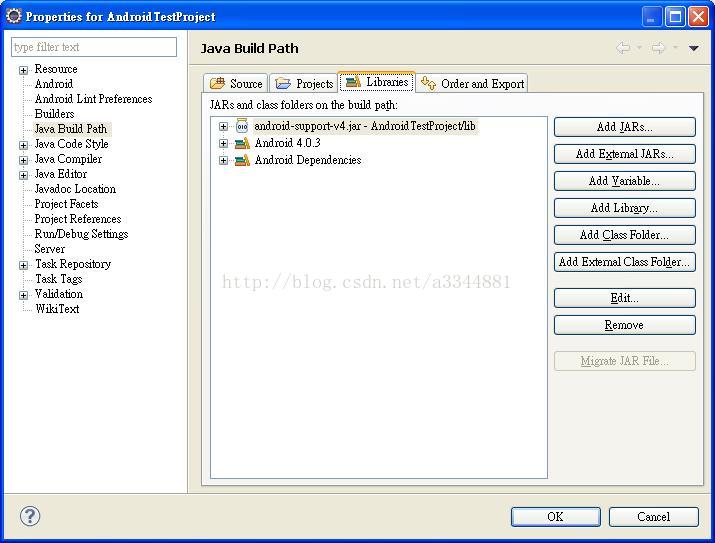715x543 pixels.
Task: Expand the Android Dependencies entry
Action: coord(223,160)
